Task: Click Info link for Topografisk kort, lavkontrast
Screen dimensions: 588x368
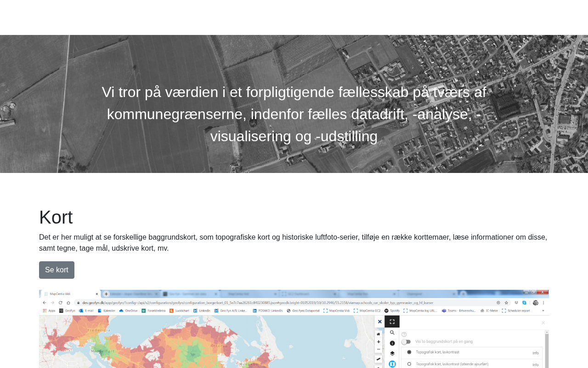Action: [x=536, y=353]
